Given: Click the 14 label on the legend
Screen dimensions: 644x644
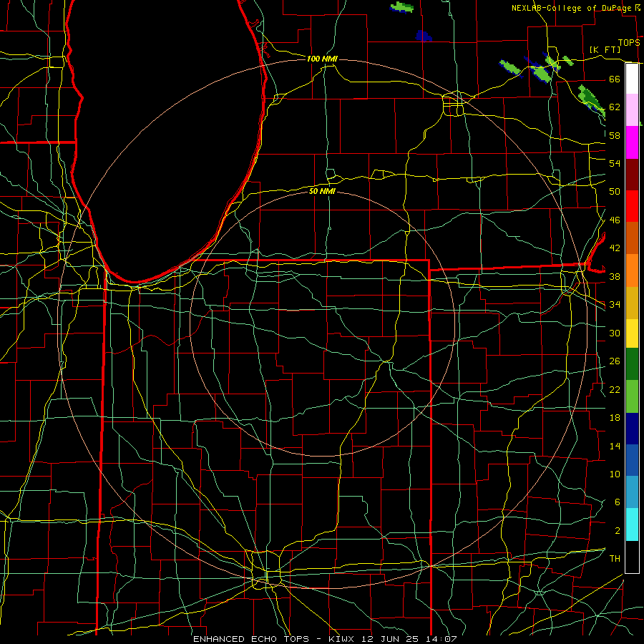Looking at the screenshot, I should pos(615,446).
